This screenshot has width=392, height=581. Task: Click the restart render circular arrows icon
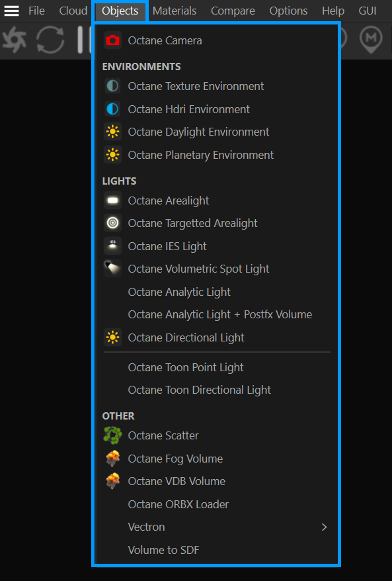(50, 39)
